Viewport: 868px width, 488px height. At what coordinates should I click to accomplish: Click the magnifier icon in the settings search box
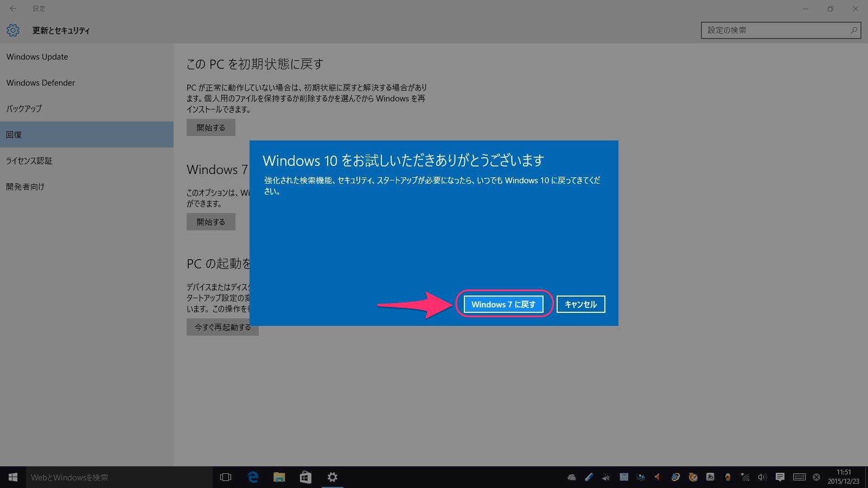854,30
